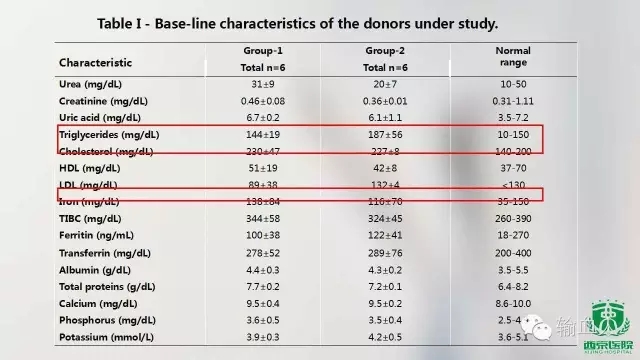Click the Transferrin Group-1 value 278±52
This screenshot has width=640, height=360.
(263, 253)
